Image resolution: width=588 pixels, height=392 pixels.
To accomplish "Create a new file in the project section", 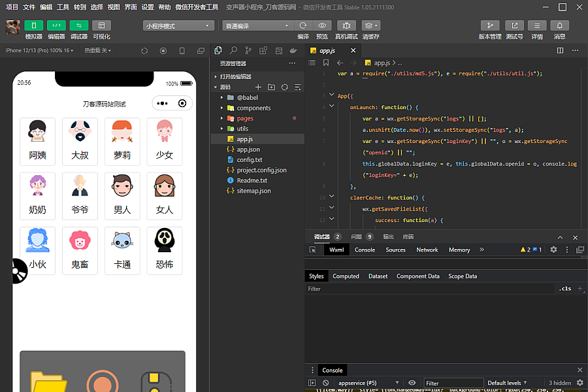I will click(258, 87).
